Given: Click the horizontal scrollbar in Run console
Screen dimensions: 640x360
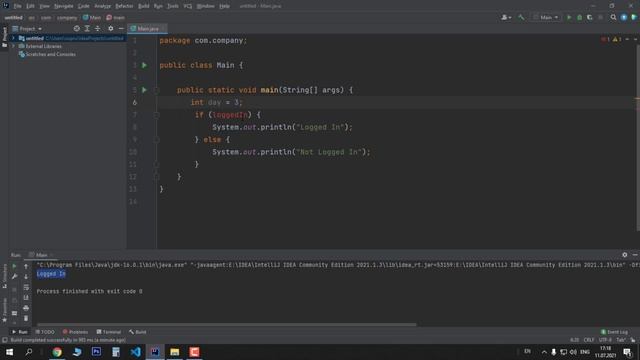Looking at the screenshot, I should click(226, 325).
